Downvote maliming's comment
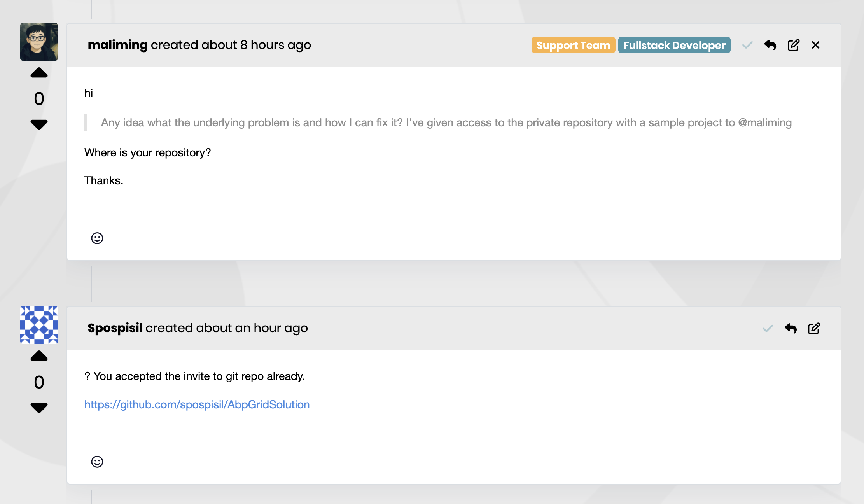The height and width of the screenshot is (504, 864). (x=39, y=124)
